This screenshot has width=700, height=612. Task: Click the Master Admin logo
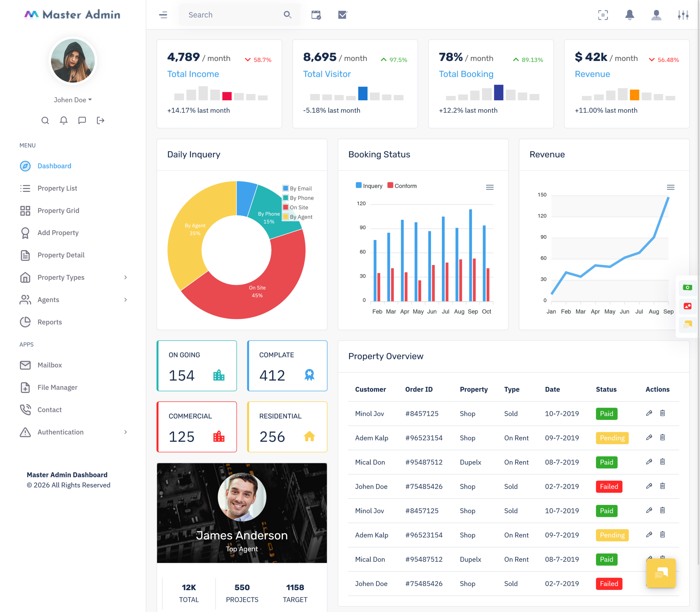pyautogui.click(x=72, y=15)
